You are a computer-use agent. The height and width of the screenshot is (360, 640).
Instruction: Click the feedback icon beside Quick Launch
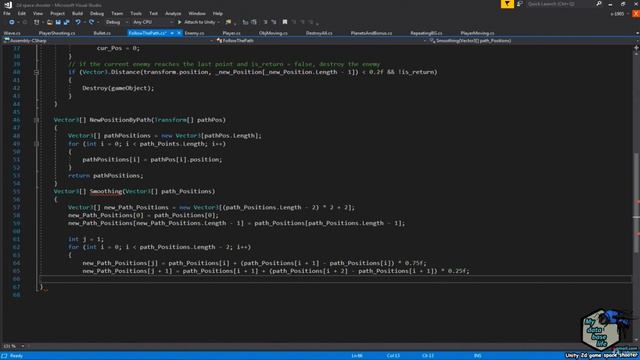click(520, 4)
